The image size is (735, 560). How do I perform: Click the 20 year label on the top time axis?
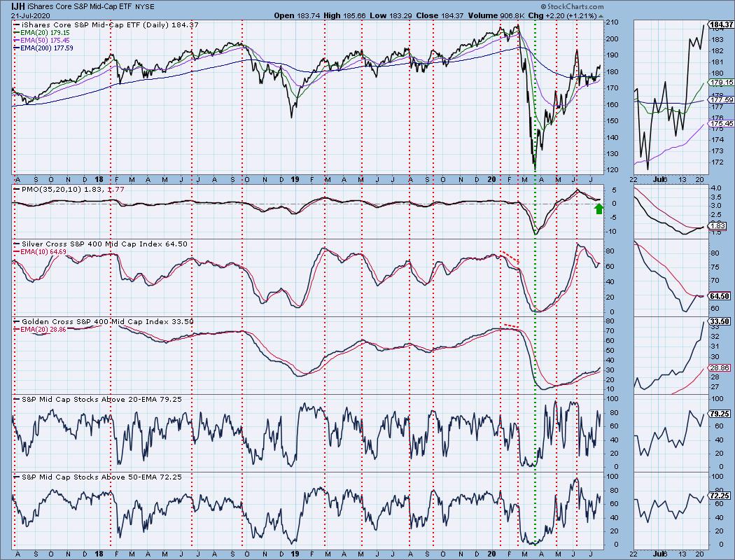click(x=491, y=180)
